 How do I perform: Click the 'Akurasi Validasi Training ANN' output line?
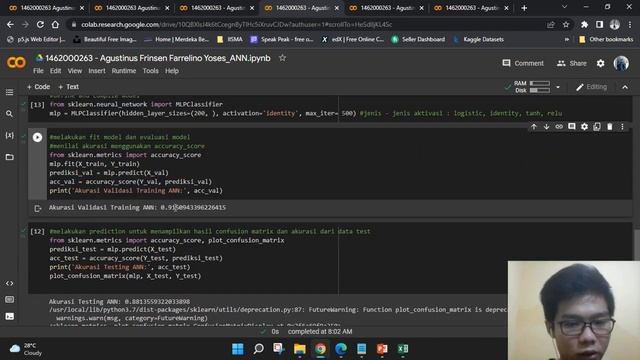point(137,208)
